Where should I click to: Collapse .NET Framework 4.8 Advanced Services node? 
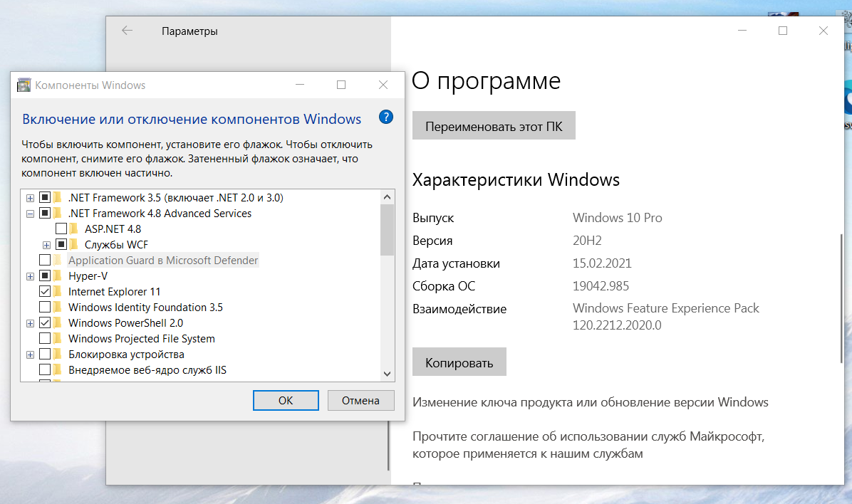[x=31, y=214]
